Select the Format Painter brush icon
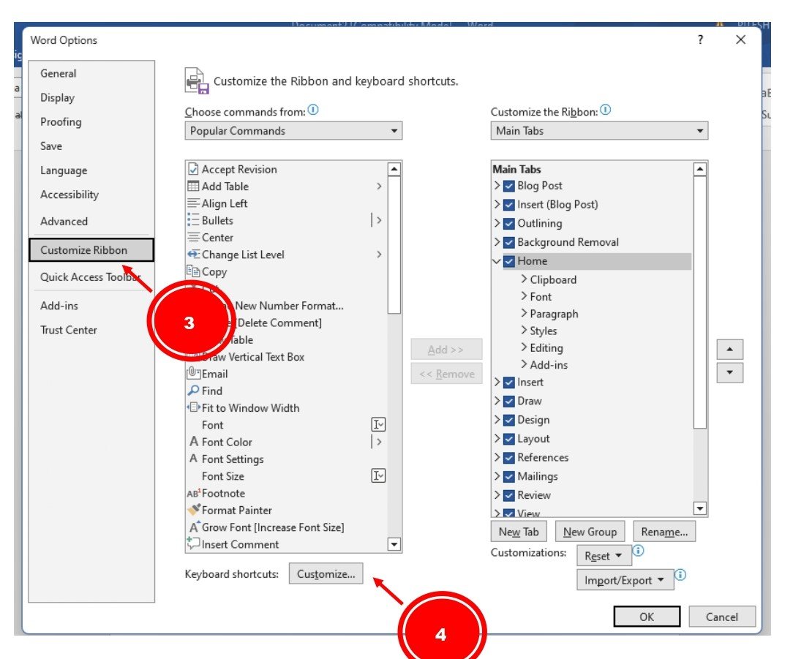 click(x=194, y=510)
